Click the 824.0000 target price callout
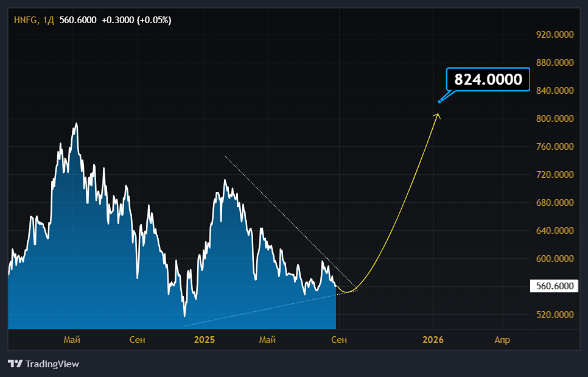The width and height of the screenshot is (588, 377). 488,79
